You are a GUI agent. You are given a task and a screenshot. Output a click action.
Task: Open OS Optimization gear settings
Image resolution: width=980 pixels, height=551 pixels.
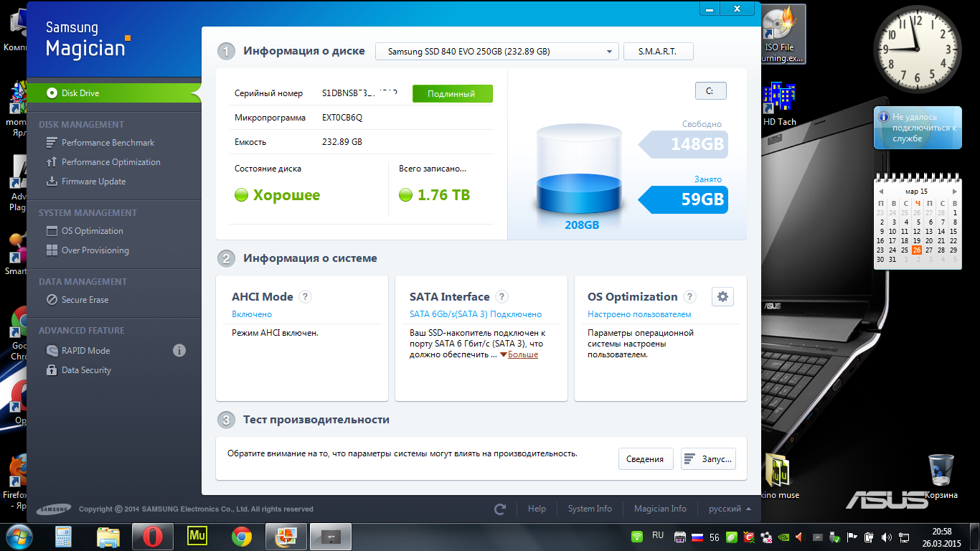pos(722,296)
